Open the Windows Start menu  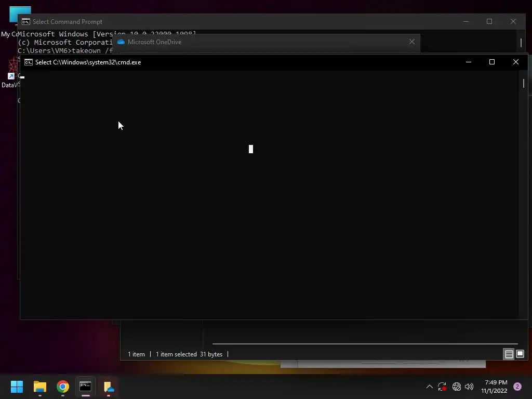tap(17, 387)
